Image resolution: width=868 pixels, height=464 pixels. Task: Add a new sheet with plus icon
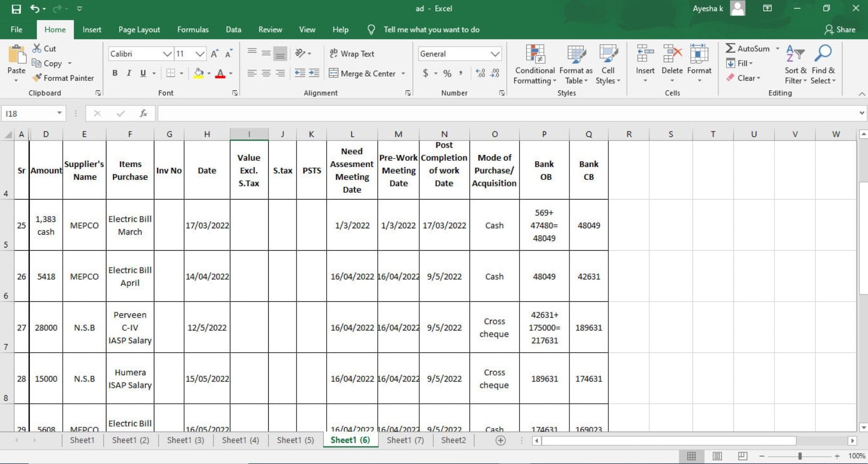tap(500, 440)
